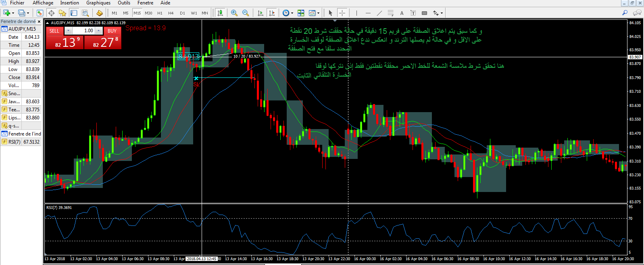Image resolution: width=644 pixels, height=265 pixels.
Task: Click the 1.00 volume input field
Action: point(83,31)
